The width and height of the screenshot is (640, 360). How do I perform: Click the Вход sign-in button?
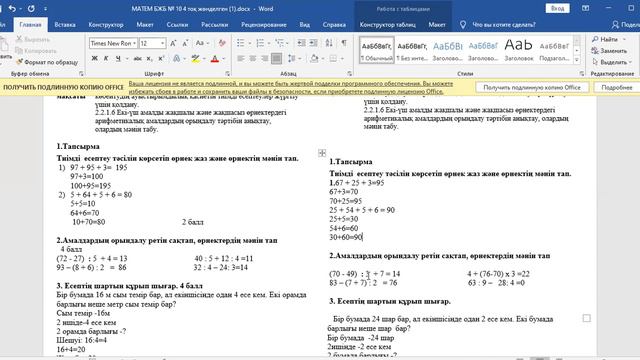tap(557, 9)
